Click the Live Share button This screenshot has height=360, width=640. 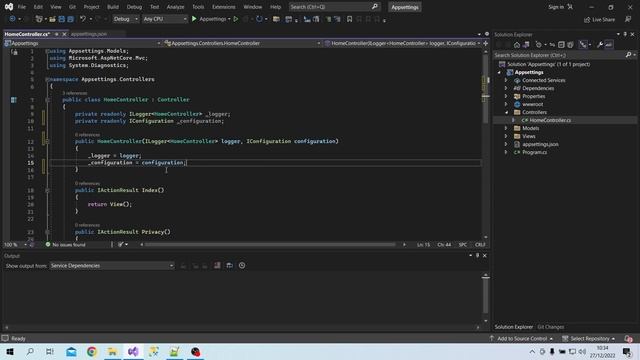599,19
